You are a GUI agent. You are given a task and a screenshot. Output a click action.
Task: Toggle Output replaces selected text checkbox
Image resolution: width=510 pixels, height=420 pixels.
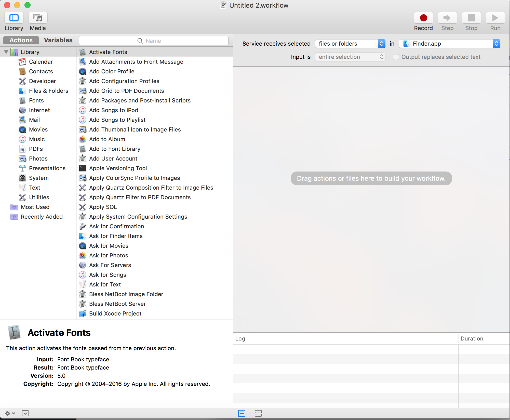coord(394,56)
